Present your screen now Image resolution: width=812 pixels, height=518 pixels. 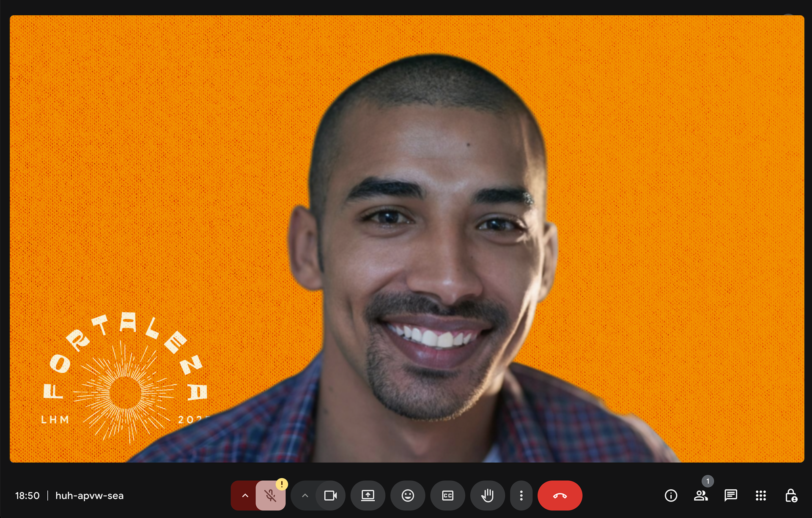point(368,496)
